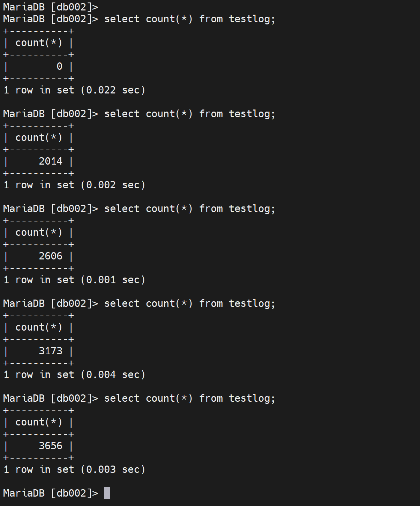Click the count(*) header above 2014
This screenshot has height=506, width=420.
tap(39, 137)
